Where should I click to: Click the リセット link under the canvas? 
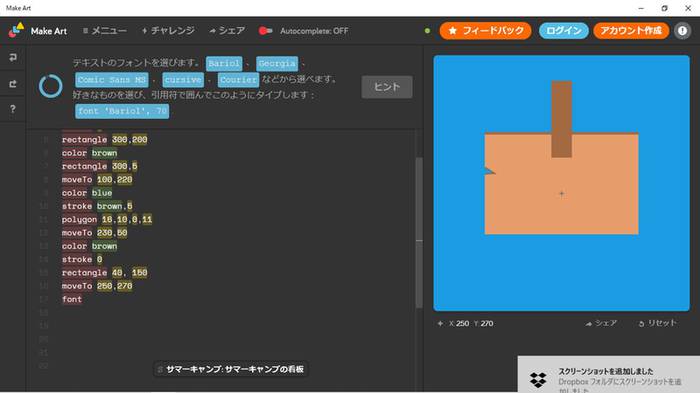[x=658, y=323]
